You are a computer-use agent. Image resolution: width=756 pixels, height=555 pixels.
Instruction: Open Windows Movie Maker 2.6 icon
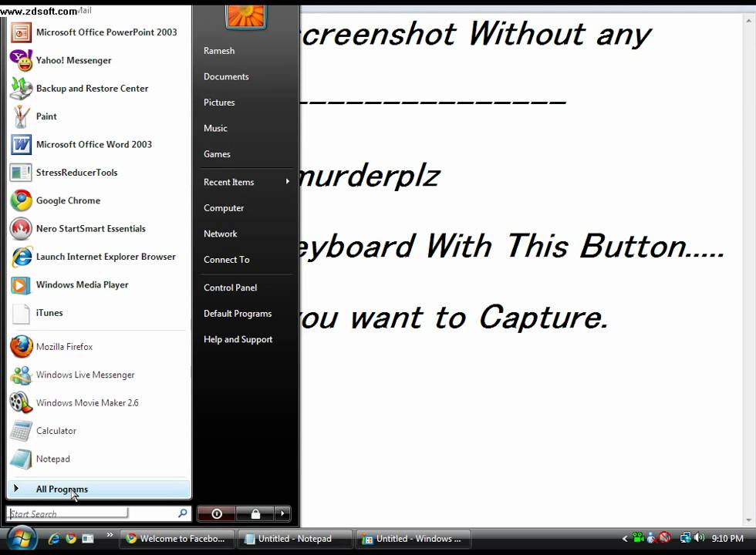(22, 402)
